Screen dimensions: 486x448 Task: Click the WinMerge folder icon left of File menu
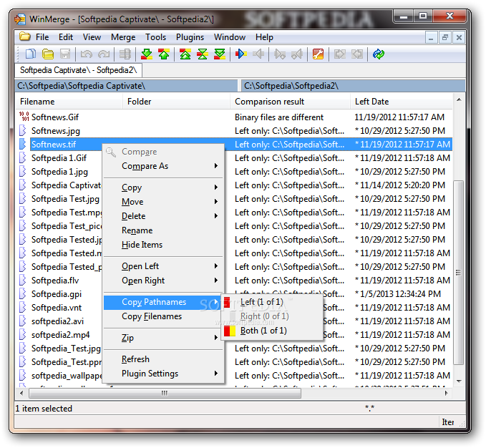click(25, 36)
